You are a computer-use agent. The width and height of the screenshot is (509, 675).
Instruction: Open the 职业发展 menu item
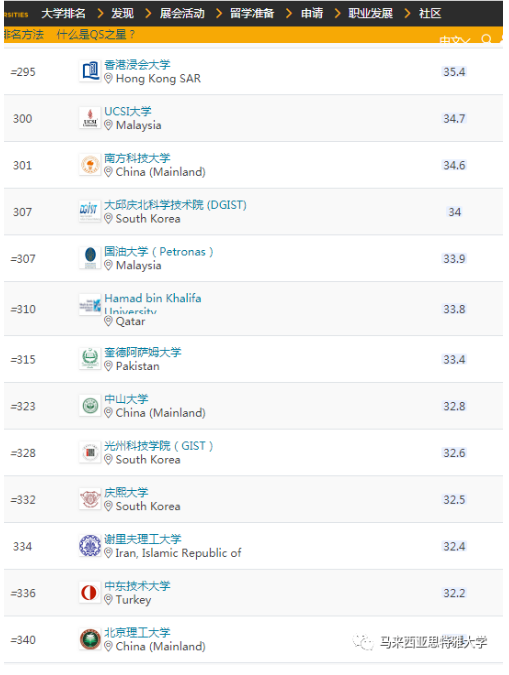coord(370,13)
